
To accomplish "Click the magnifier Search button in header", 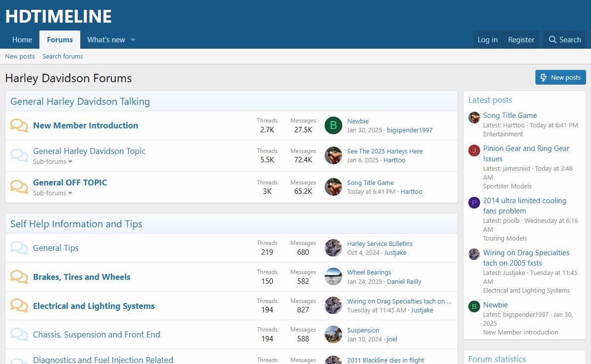I will click(x=564, y=40).
